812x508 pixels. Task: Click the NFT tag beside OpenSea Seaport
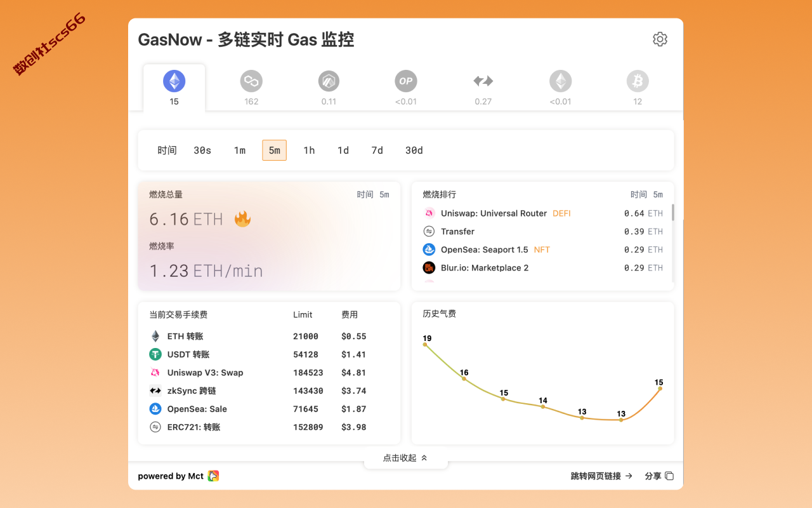point(542,250)
